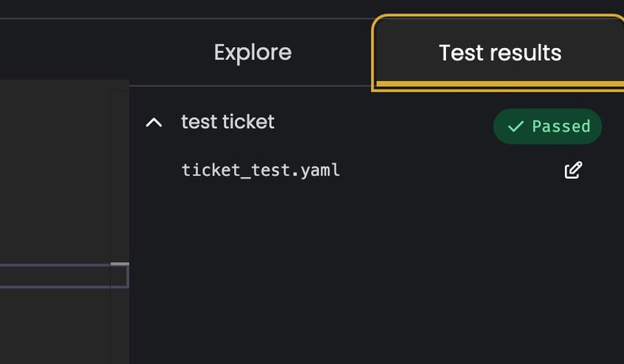Viewport: 624px width, 364px height.
Task: Open the ticket_test.yaml file entry
Action: (261, 170)
